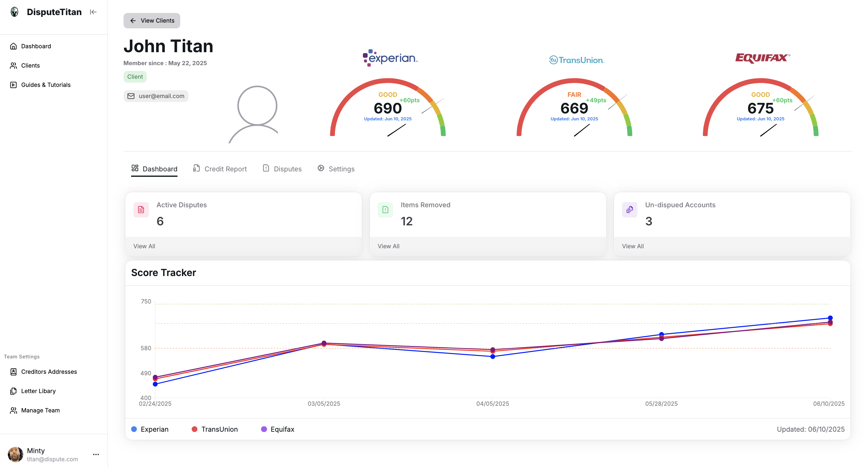Click Minty's profile photo
Image resolution: width=868 pixels, height=467 pixels.
15,455
